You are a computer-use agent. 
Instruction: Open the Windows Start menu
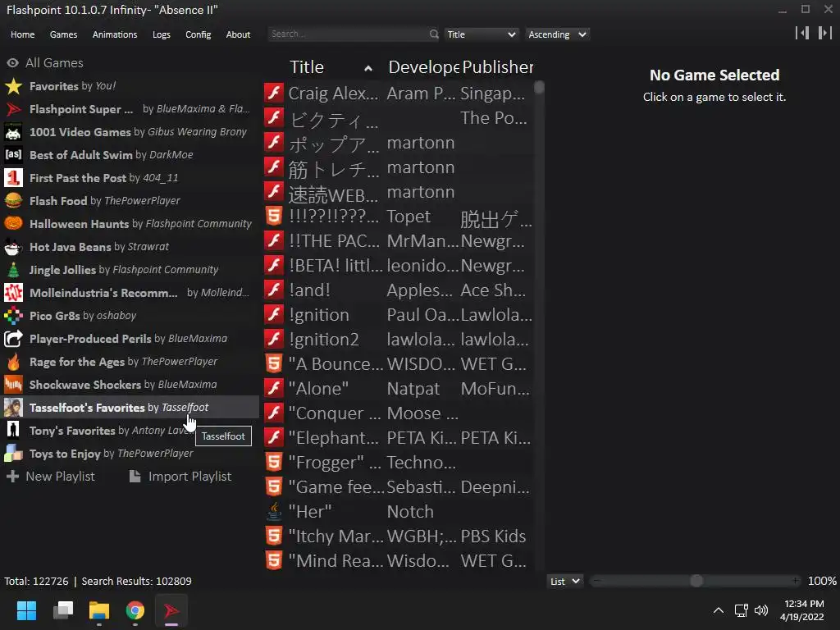pos(26,610)
